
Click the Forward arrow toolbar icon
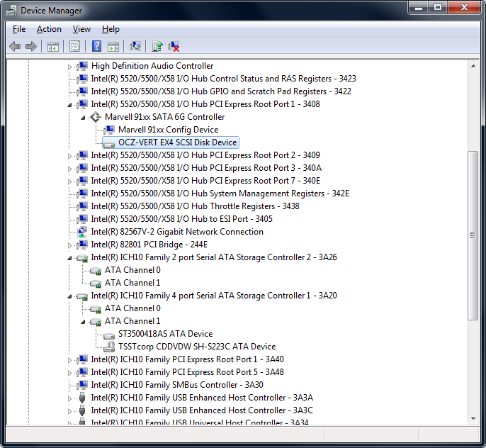pyautogui.click(x=31, y=47)
